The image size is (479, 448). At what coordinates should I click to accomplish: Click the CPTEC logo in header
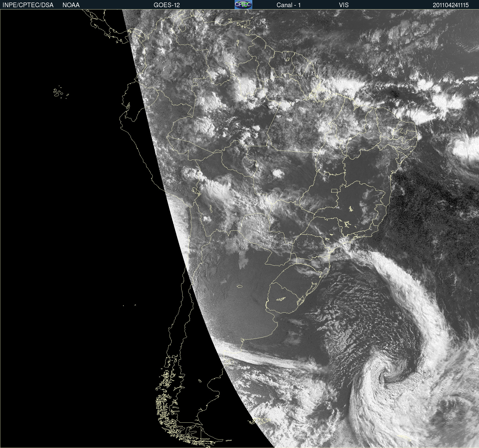(x=243, y=5)
